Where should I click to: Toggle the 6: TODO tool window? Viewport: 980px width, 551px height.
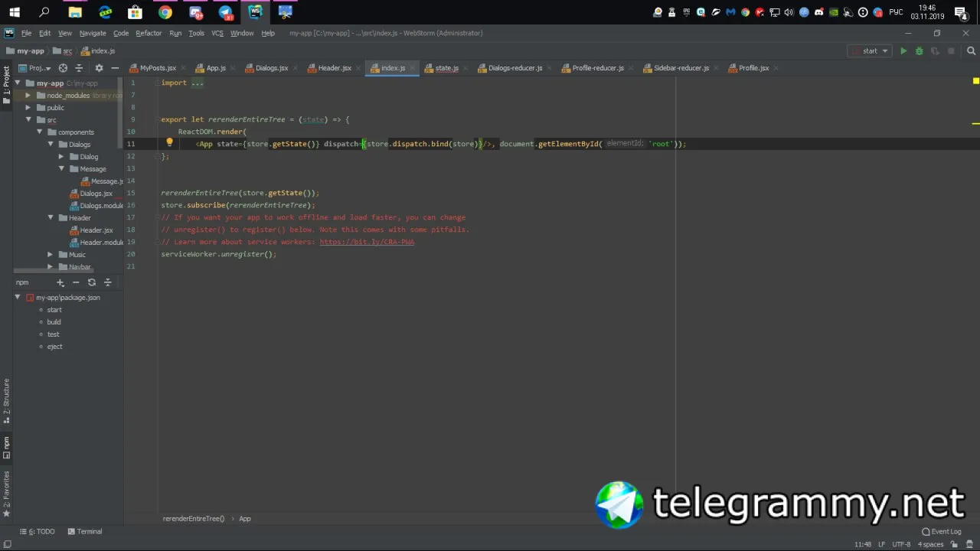38,531
